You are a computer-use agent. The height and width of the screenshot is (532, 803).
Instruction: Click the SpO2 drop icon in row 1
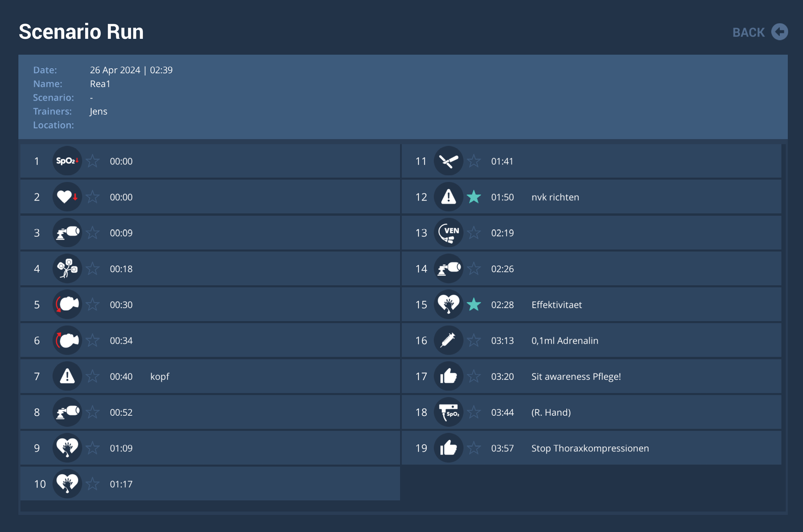67,161
